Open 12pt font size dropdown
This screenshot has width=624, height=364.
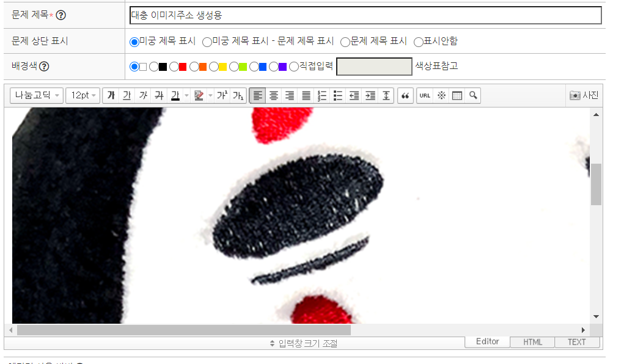[x=83, y=95]
